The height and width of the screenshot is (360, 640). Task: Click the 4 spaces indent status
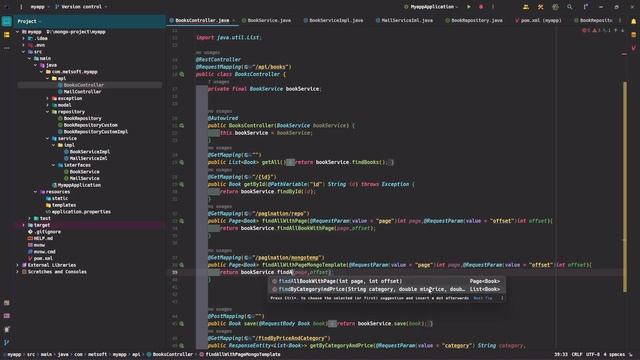[614, 354]
